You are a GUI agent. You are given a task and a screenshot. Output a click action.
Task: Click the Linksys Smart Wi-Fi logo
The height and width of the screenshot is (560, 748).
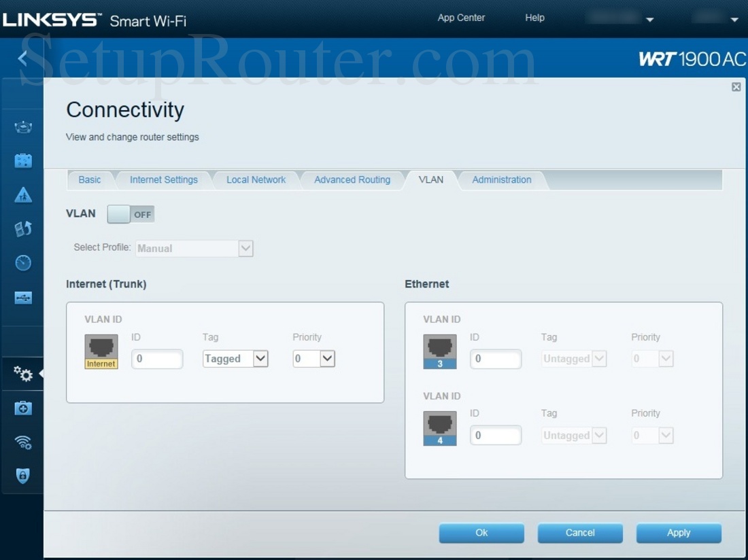[95, 20]
